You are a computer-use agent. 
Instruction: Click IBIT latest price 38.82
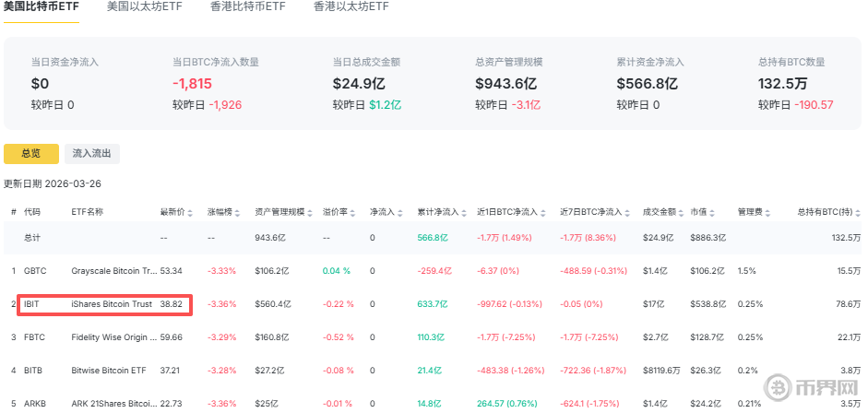tap(171, 304)
